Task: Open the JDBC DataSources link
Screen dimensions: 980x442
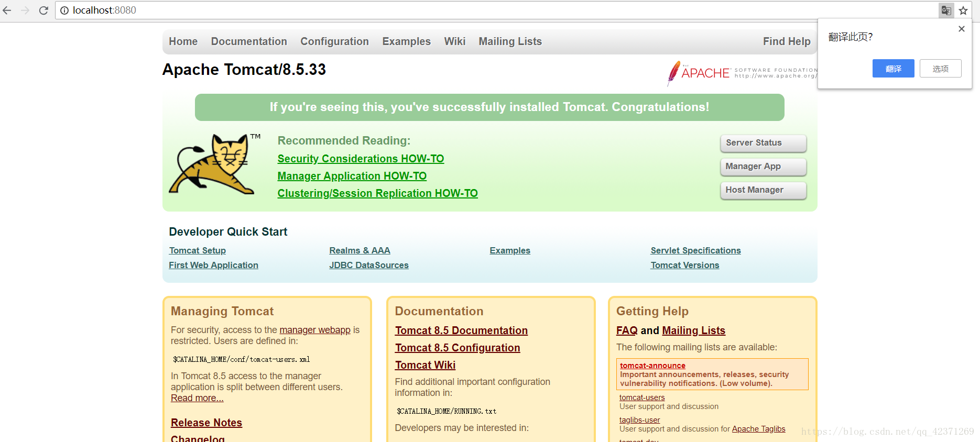Action: tap(369, 265)
